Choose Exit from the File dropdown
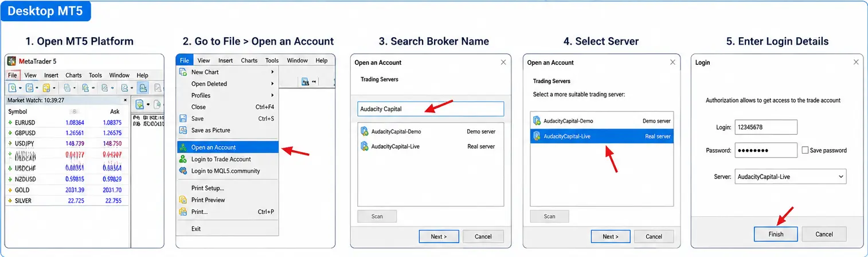 227,229
